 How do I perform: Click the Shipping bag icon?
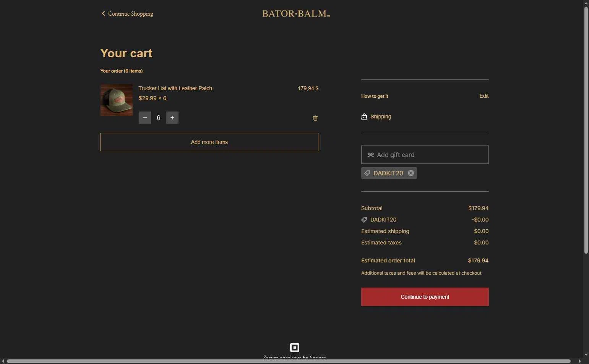pos(364,116)
